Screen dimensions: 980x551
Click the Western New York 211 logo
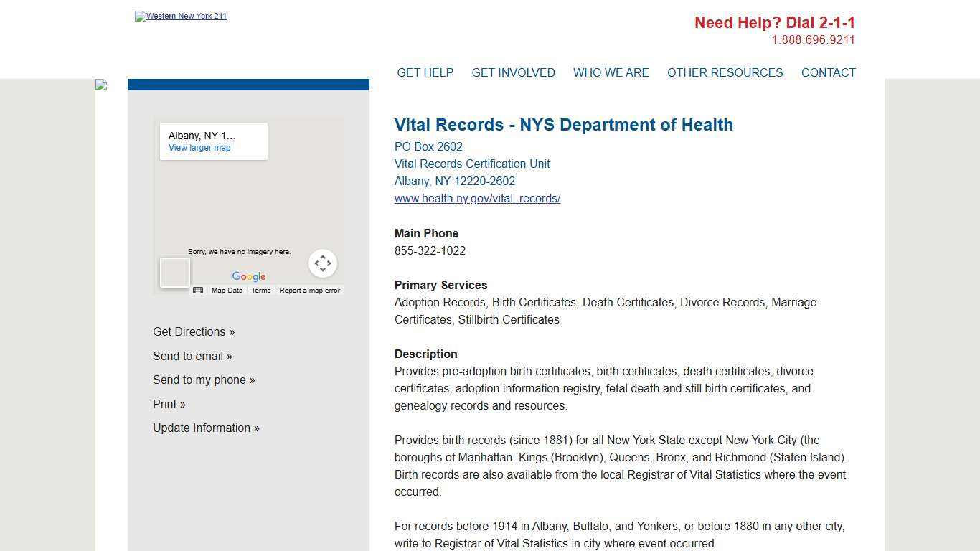(x=181, y=17)
